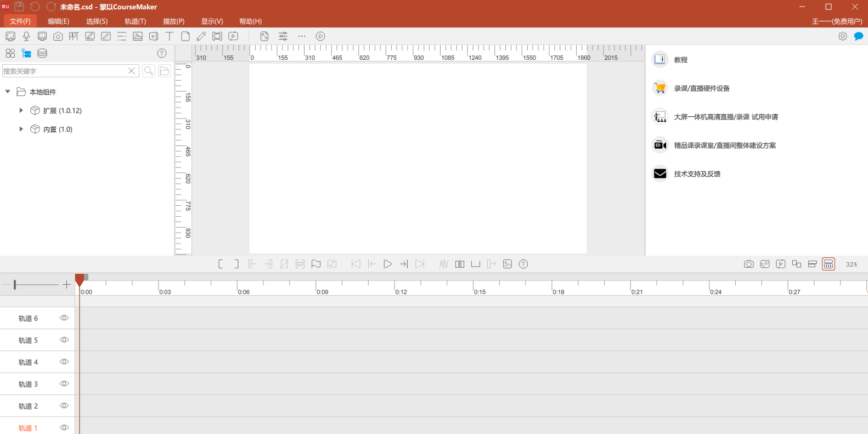Open the 教程 link
Screen dimensions: 868x434
680,60
